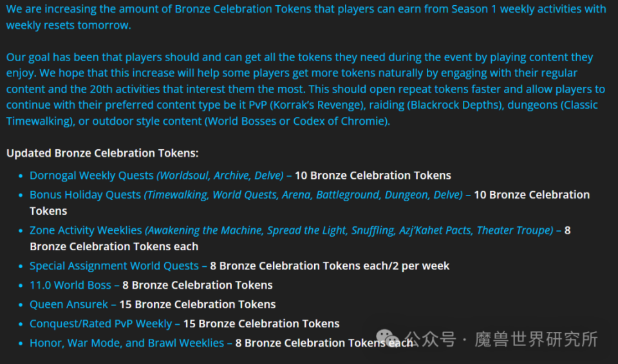This screenshot has height=364, width=618.
Task: Click the WeChat logo icon in the watermark
Action: click(x=388, y=338)
